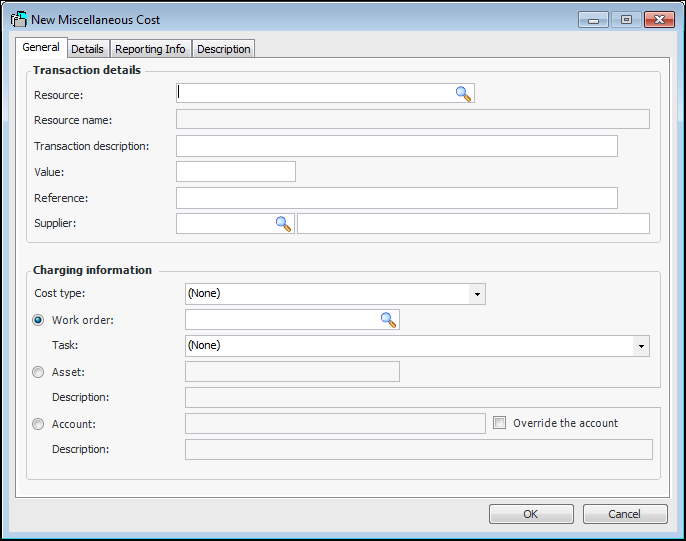Click the Asset Description field
This screenshot has width=686, height=541.
[x=423, y=398]
